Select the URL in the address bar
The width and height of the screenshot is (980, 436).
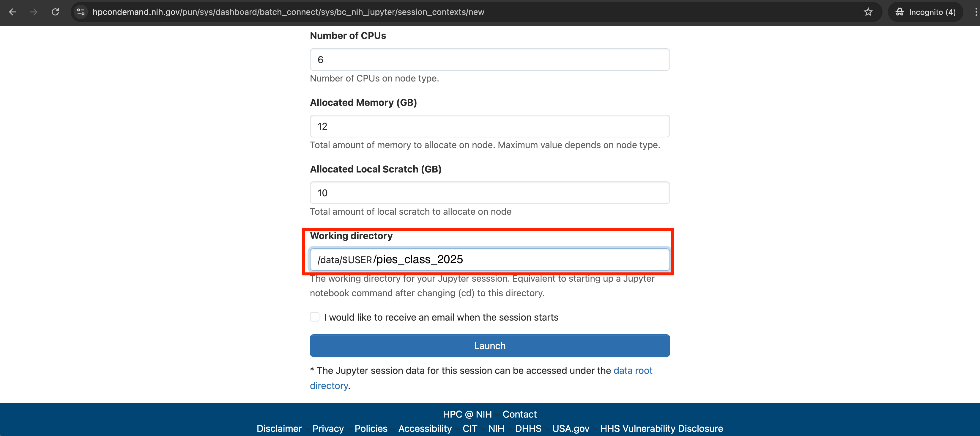tap(288, 12)
